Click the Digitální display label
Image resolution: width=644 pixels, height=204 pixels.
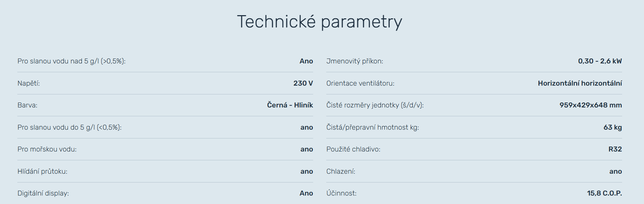(43, 193)
